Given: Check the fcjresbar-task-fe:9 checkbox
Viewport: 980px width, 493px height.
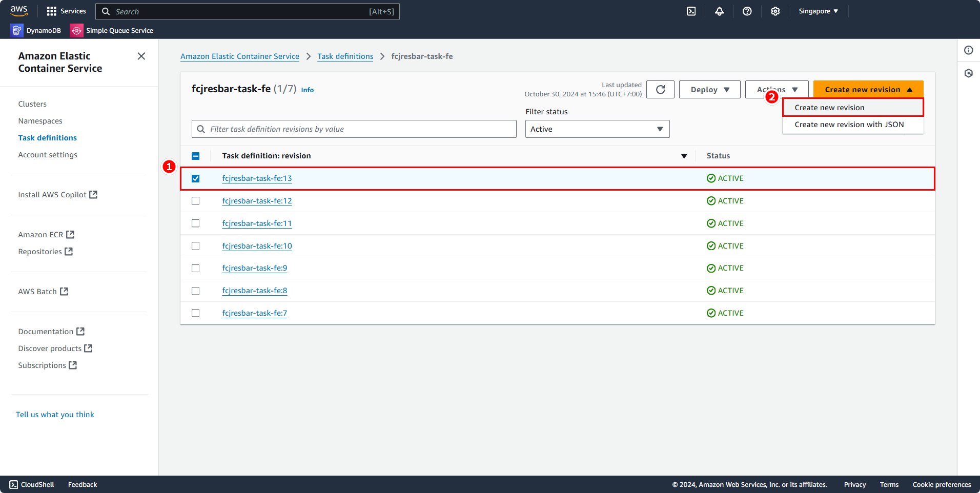Looking at the screenshot, I should pos(195,268).
